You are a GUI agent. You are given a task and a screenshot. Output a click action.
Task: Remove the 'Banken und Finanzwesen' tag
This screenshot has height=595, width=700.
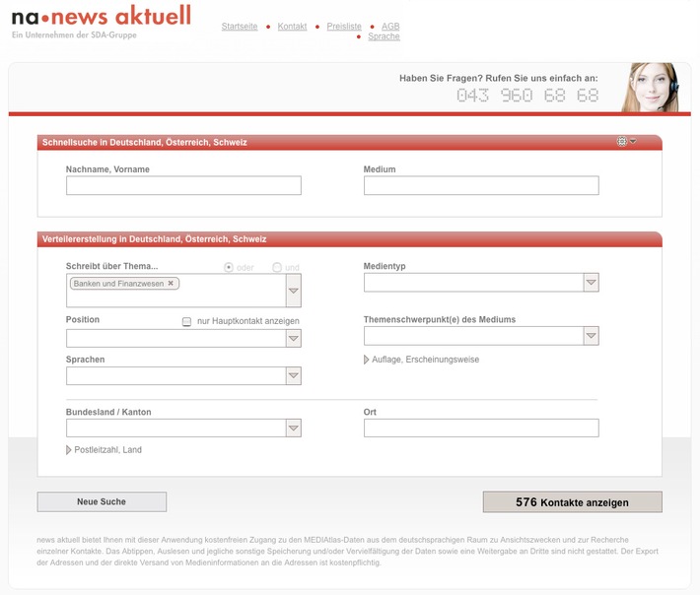171,283
